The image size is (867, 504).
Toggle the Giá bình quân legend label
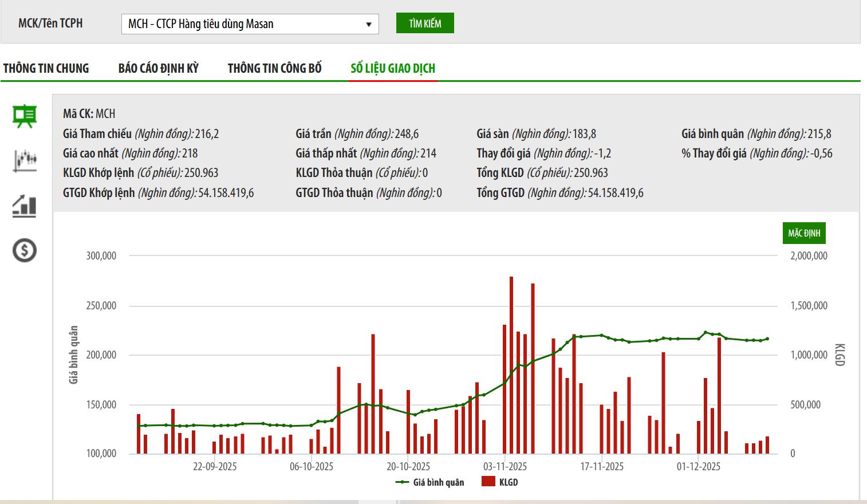point(439,482)
